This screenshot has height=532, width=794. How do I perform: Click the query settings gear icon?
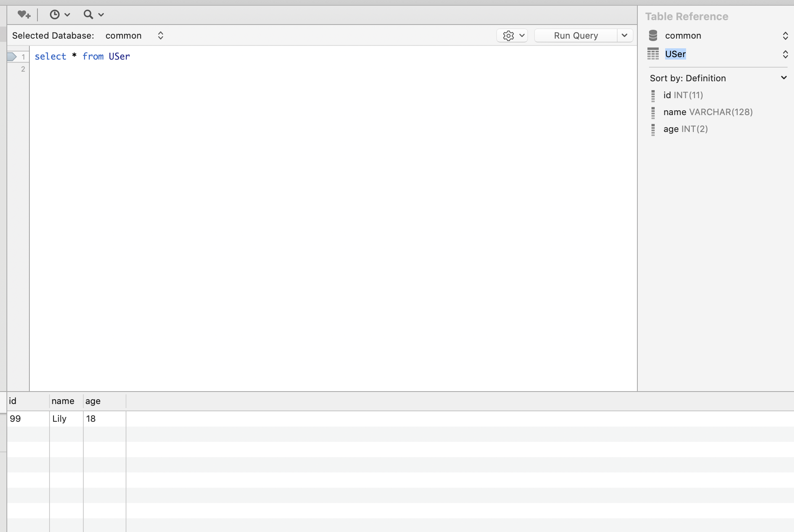tap(509, 35)
